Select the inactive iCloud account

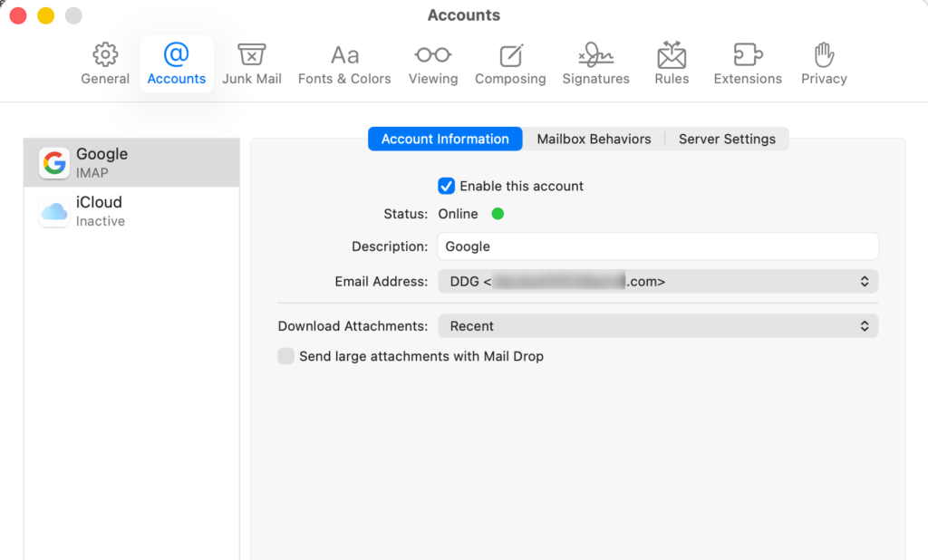[131, 211]
